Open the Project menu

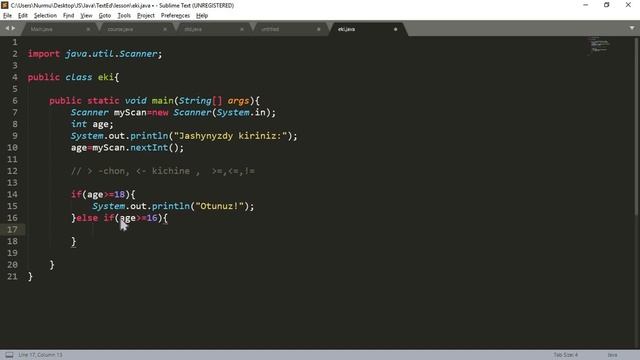(x=146, y=16)
